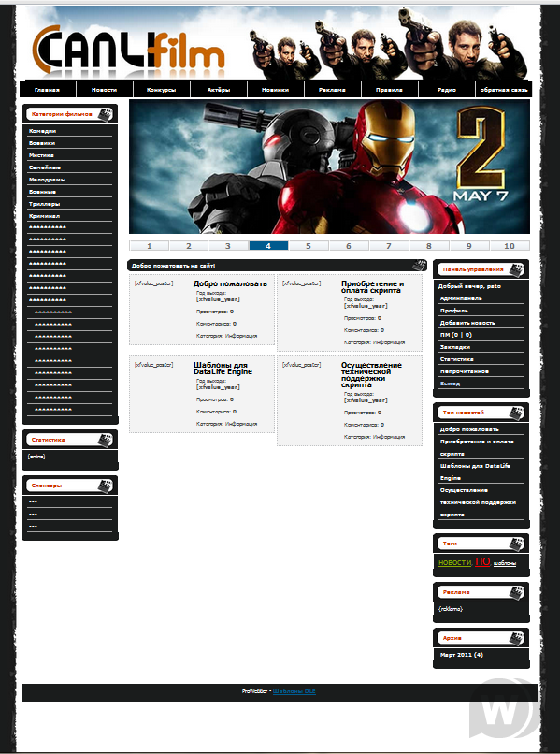560x754 pixels.
Task: Click the red ПО tag
Action: pos(482,561)
